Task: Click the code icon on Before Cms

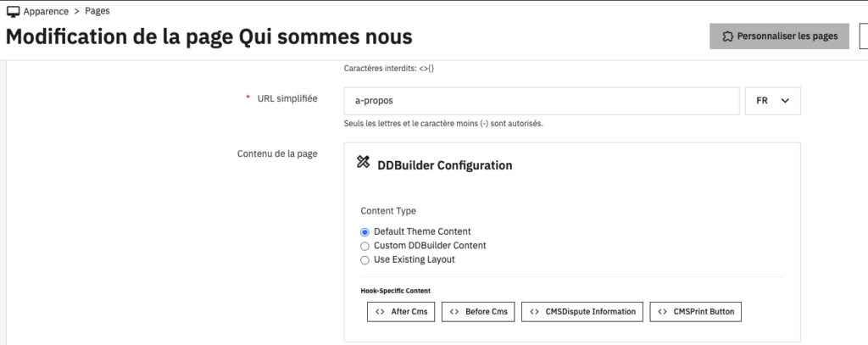Action: tap(453, 312)
